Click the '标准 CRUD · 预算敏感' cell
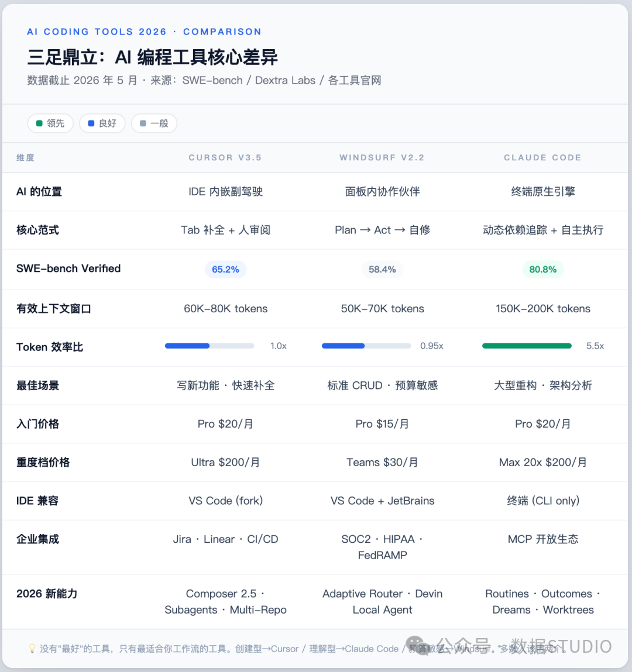Viewport: 632px width, 672px height. coord(383,385)
